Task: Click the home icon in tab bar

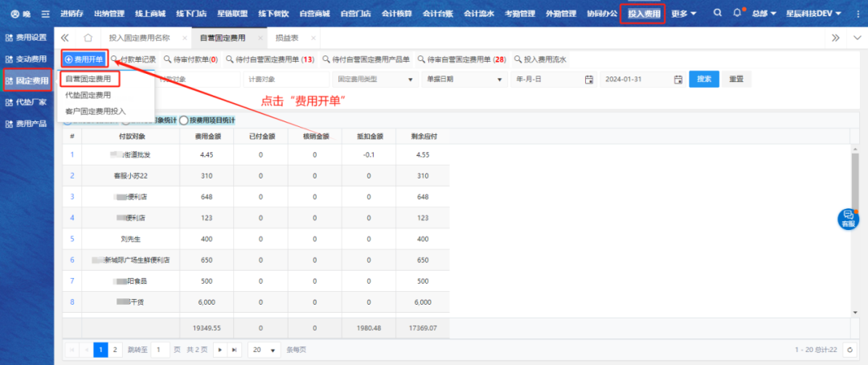Action: click(88, 38)
